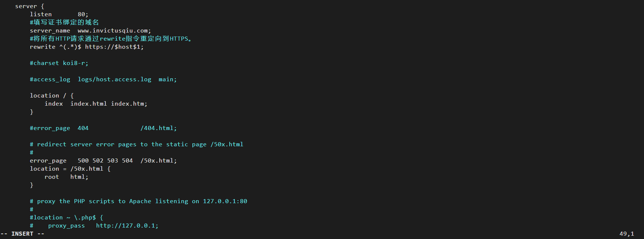The image size is (644, 239).
Task: Click the "49,1" cursor position indicator
Action: click(626, 234)
